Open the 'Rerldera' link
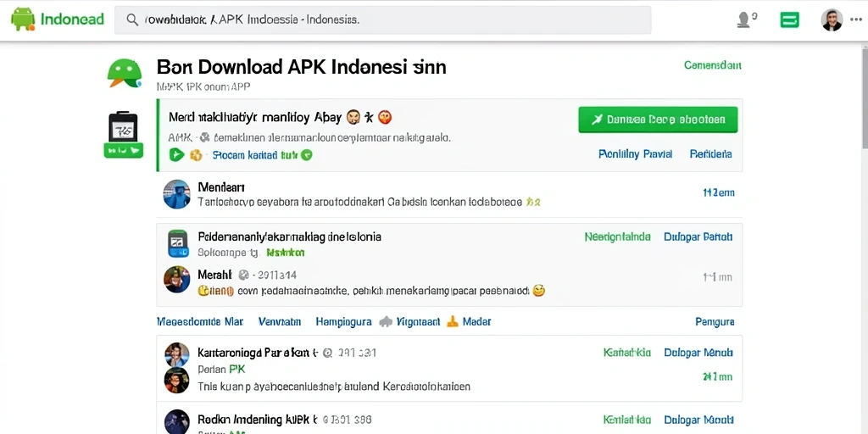This screenshot has height=434, width=868. tap(711, 154)
